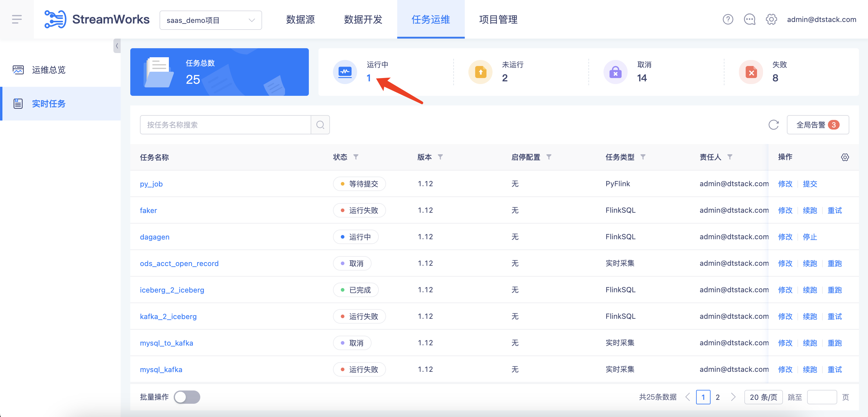The width and height of the screenshot is (868, 417).
Task: Open the help question mark icon
Action: click(x=728, y=19)
